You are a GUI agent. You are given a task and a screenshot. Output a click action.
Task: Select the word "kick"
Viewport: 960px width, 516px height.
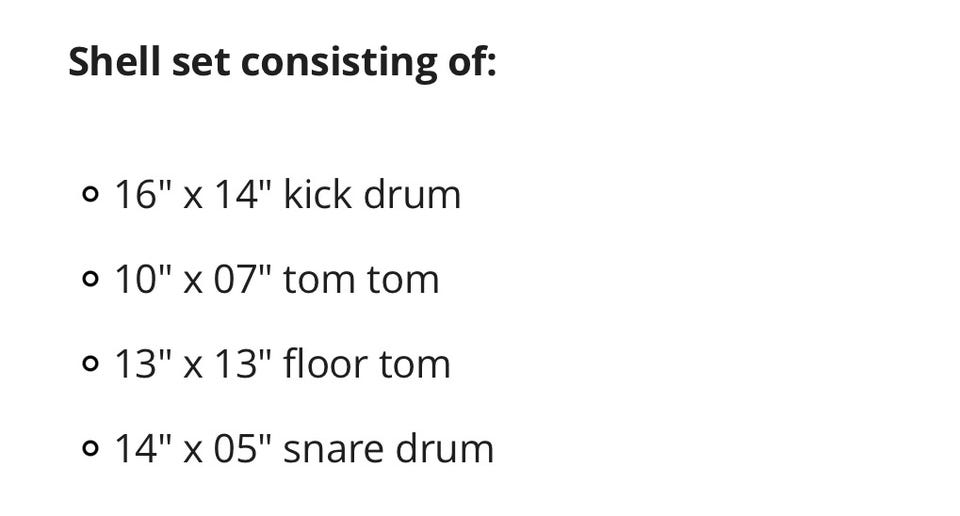coord(318,193)
